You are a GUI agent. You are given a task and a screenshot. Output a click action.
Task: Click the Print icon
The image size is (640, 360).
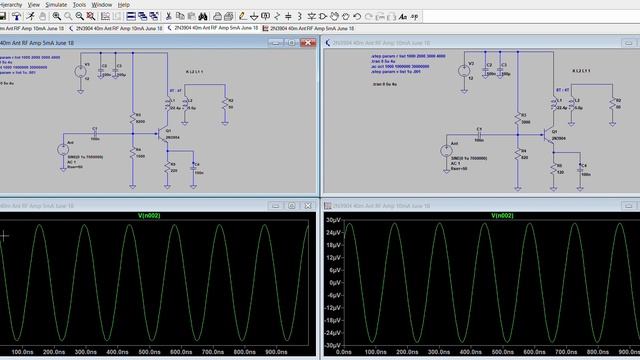click(229, 16)
